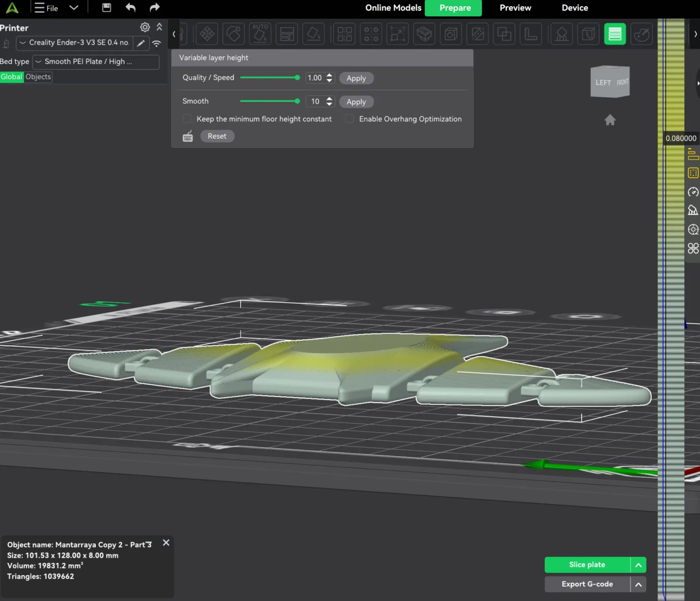Click the Quality / Speed value stepper arrows
This screenshot has height=601, width=700.
[x=329, y=78]
